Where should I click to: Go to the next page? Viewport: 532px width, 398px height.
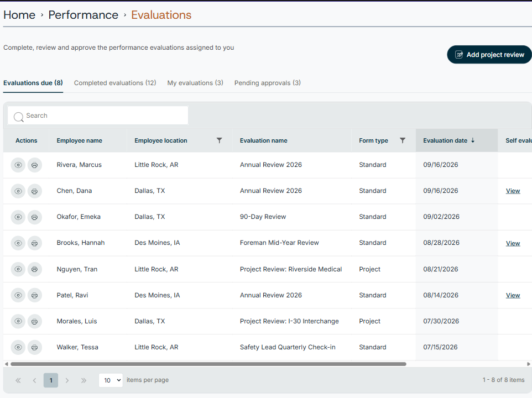coord(67,380)
